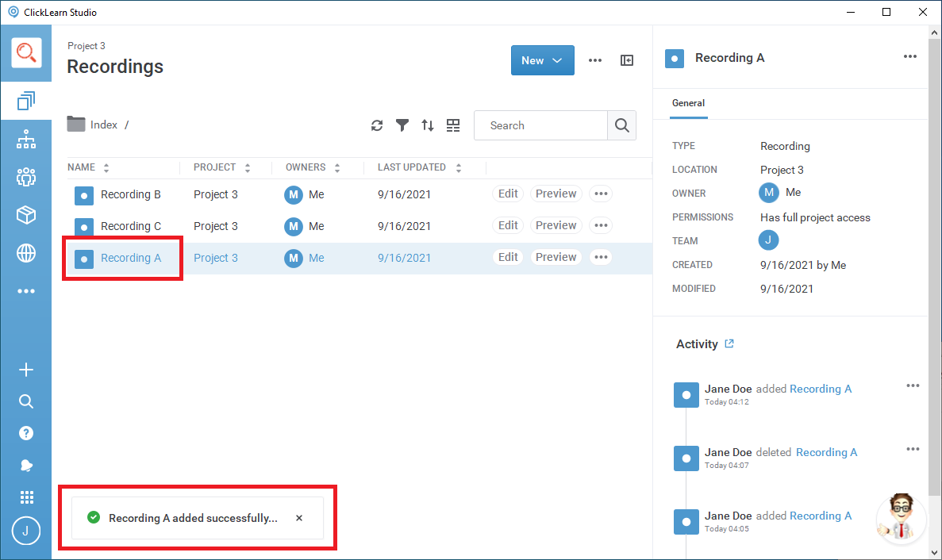942x560 pixels.
Task: Sort by PROJECT column arrows
Action: point(248,168)
